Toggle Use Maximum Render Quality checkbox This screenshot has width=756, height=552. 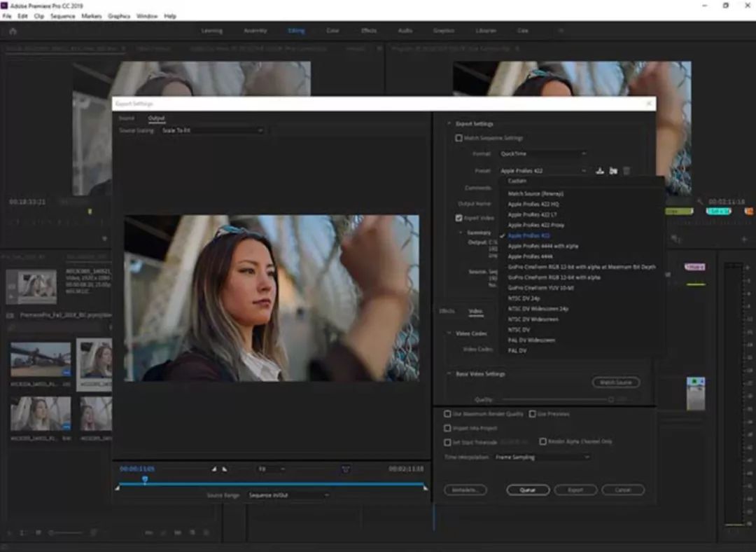click(447, 414)
